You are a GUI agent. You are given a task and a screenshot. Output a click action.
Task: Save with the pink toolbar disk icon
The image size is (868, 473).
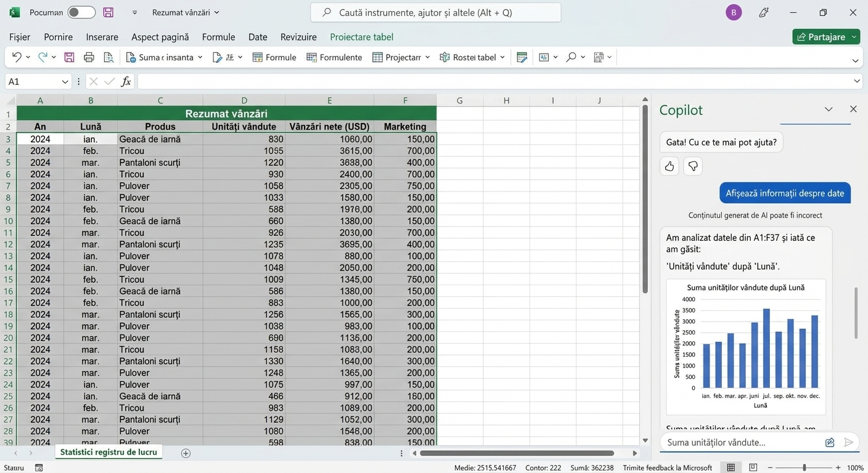(69, 57)
